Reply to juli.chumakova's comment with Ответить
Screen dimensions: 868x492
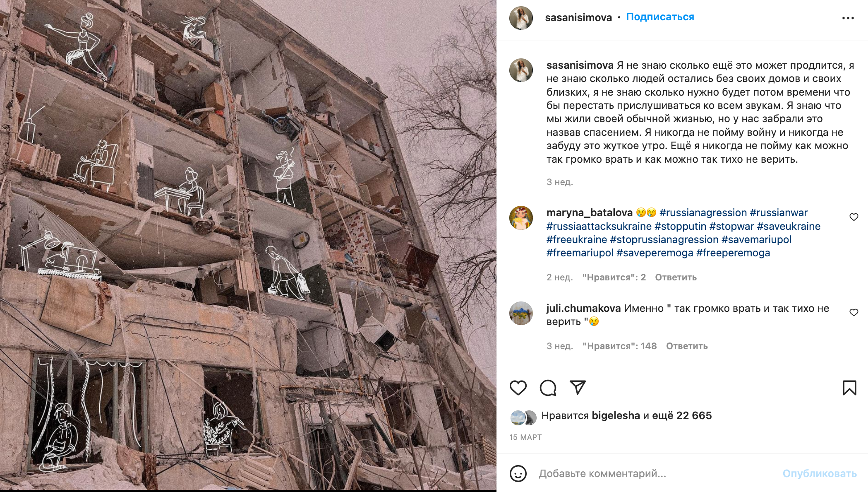[687, 346]
